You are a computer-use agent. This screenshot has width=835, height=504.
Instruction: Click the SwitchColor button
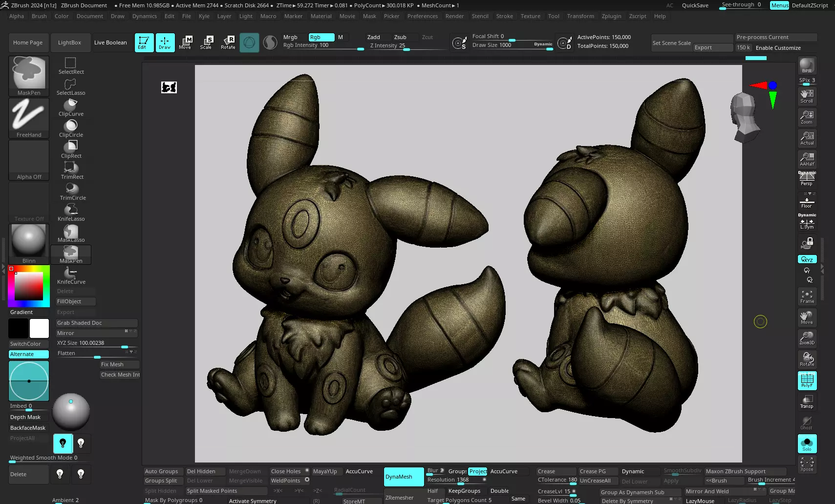tap(29, 344)
